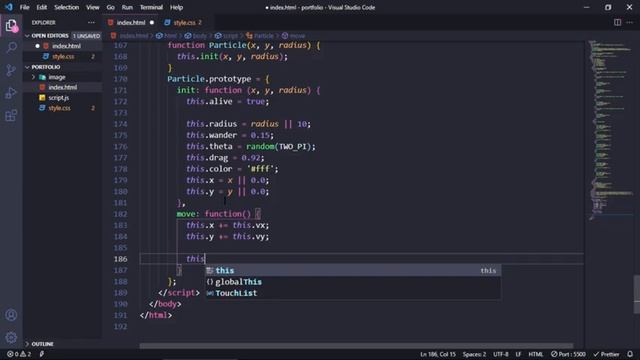Click Spaces: 2 indentation setting
Viewport: 640px width, 360px height.
(x=474, y=354)
